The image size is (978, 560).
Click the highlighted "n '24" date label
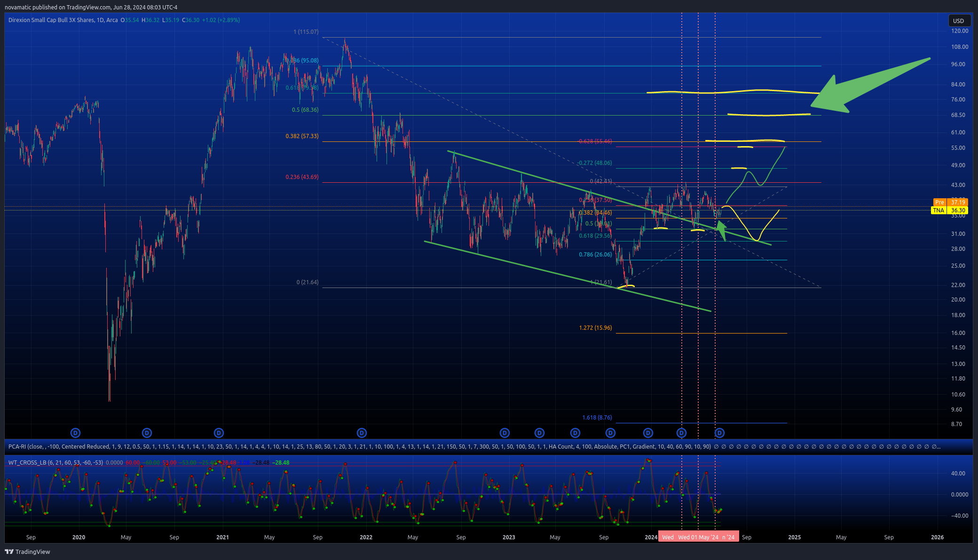728,537
